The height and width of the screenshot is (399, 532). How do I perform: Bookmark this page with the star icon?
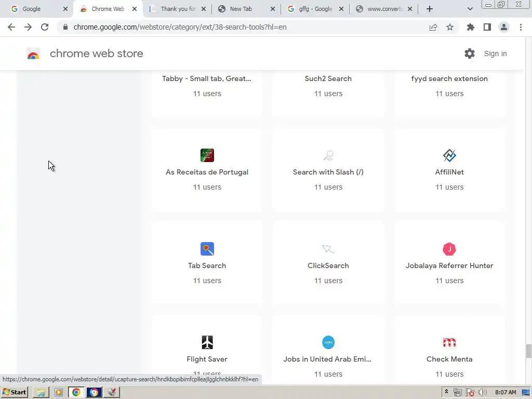[450, 27]
